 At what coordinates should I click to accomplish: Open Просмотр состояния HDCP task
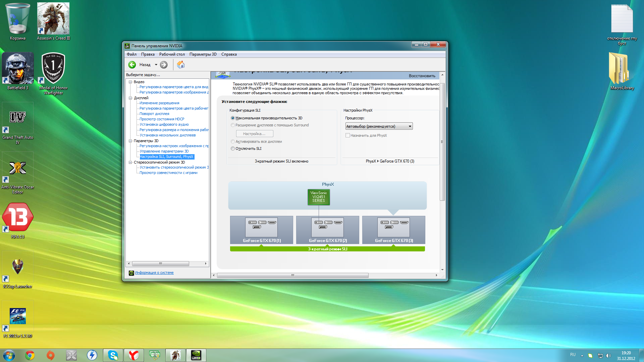162,119
